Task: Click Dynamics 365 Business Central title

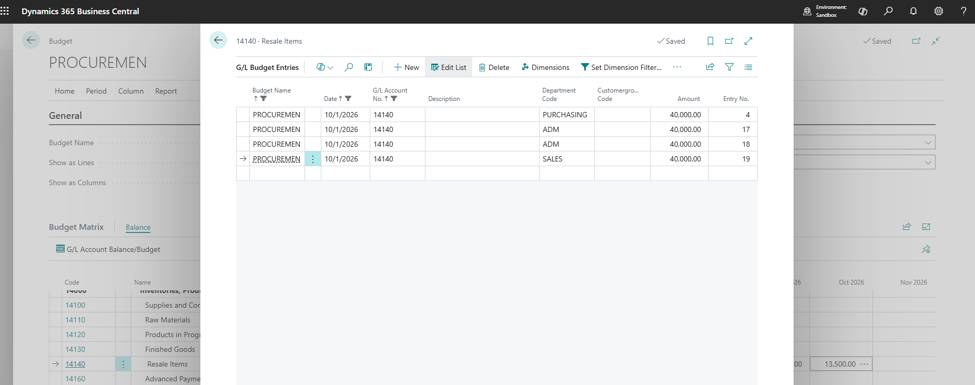Action: (x=80, y=11)
